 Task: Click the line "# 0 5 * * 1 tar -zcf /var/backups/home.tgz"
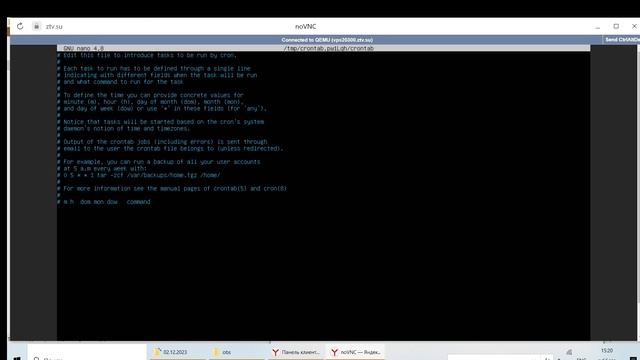pyautogui.click(x=139, y=175)
